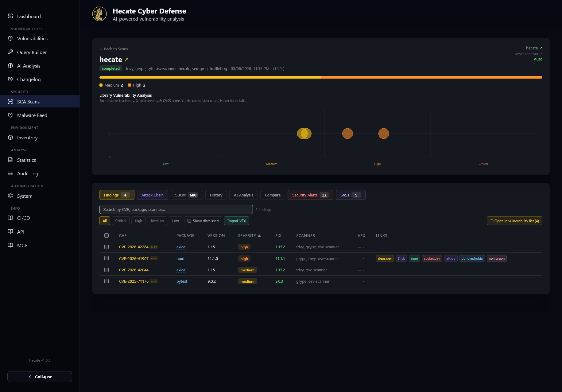Open the SBOM tab
562x392 pixels.
186,195
